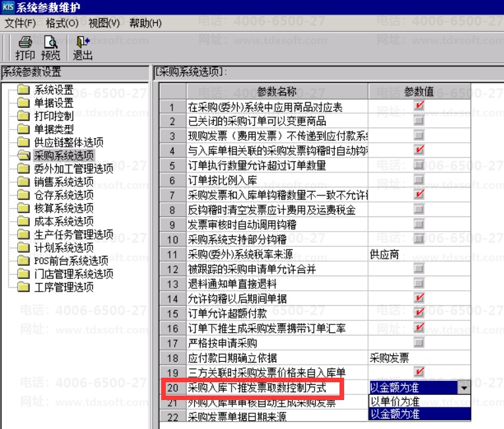The width and height of the screenshot is (504, 429).
Task: Select the 委外加工管理选项 folder icon
Action: point(23,168)
